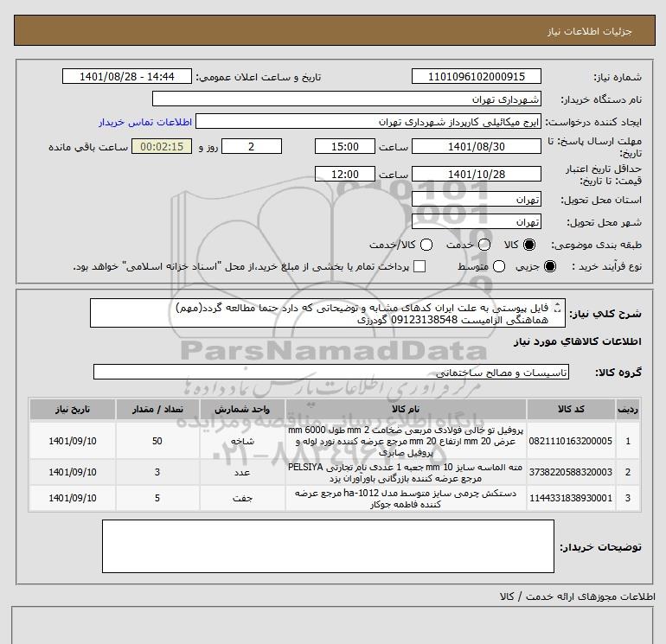Select the کالا/خدمت radio button
The image size is (666, 644).
click(426, 245)
